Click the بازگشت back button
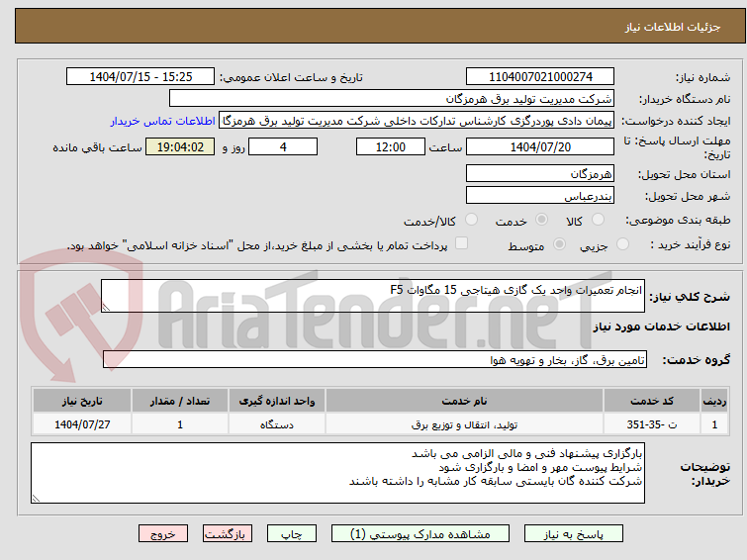The image size is (747, 560). 228,534
